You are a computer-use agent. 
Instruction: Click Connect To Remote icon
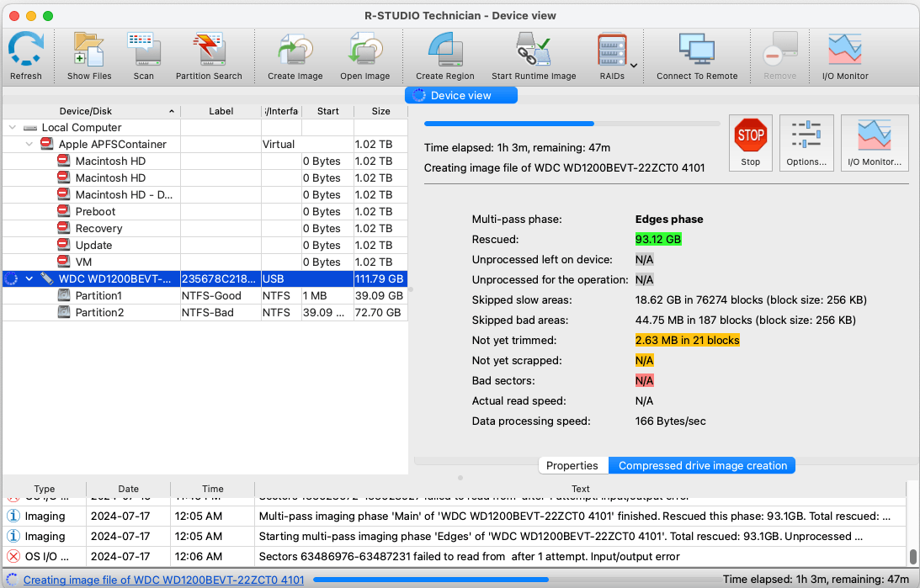click(x=697, y=56)
